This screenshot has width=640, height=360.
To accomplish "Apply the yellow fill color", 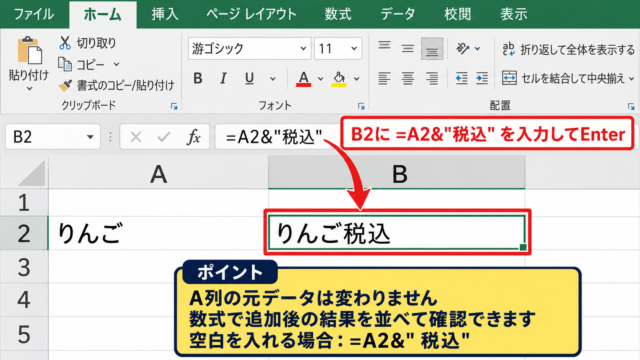I will tap(339, 78).
